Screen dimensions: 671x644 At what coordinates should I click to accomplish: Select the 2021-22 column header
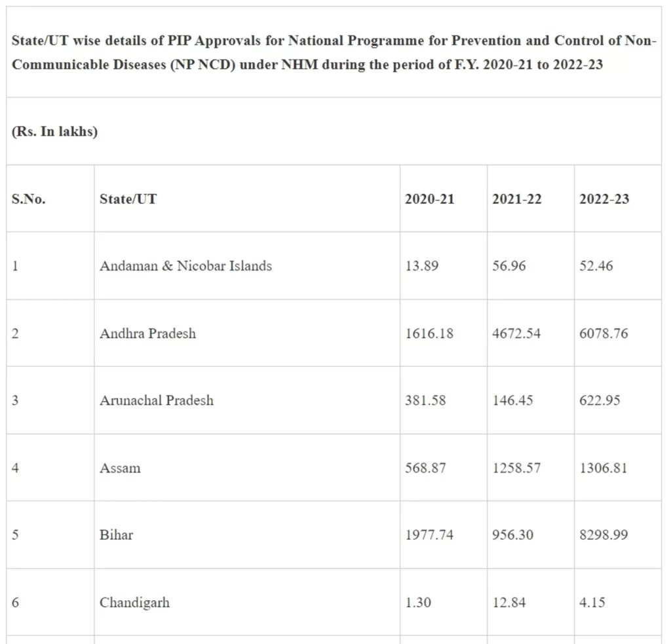[x=517, y=199]
